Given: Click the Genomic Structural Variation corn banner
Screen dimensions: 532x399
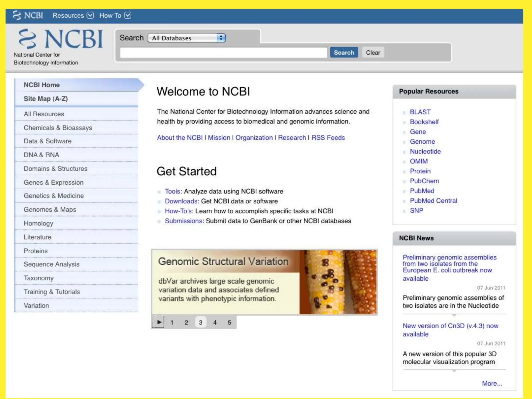Looking at the screenshot, I should point(264,282).
